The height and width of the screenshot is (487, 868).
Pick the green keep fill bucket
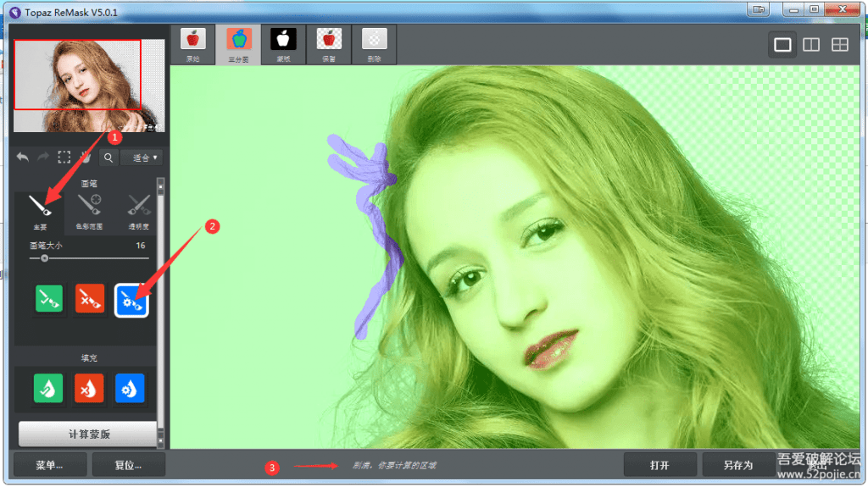pyautogui.click(x=47, y=388)
